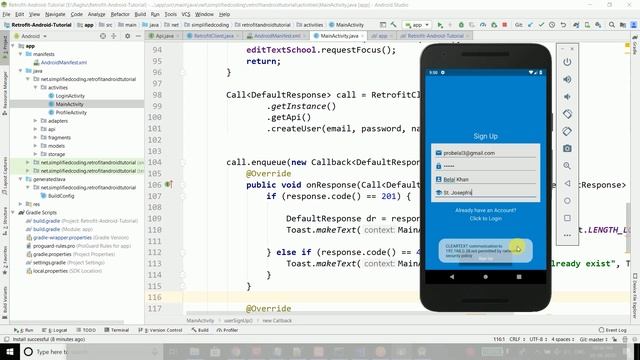Screen dimensions: 640x360
Task: Click the Windows taskbar search box
Action: (x=92, y=351)
